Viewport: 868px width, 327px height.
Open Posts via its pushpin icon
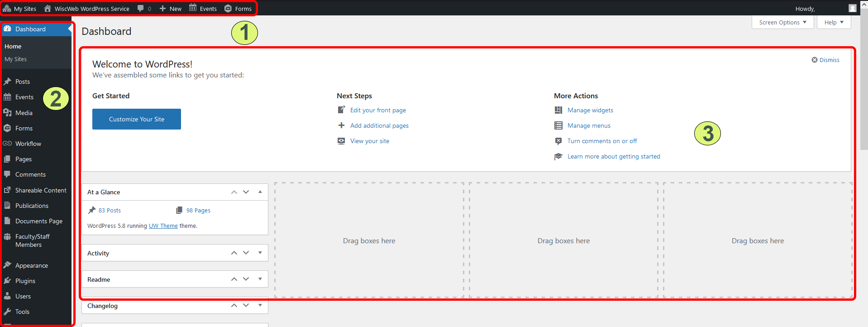[x=7, y=82]
